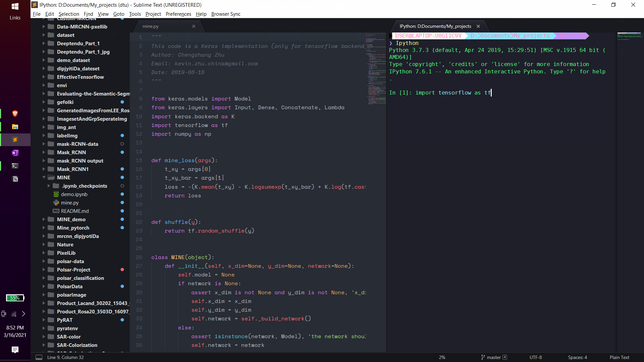Switch to the IPython terminal tab
Image resolution: width=644 pixels, height=362 pixels.
click(x=435, y=26)
